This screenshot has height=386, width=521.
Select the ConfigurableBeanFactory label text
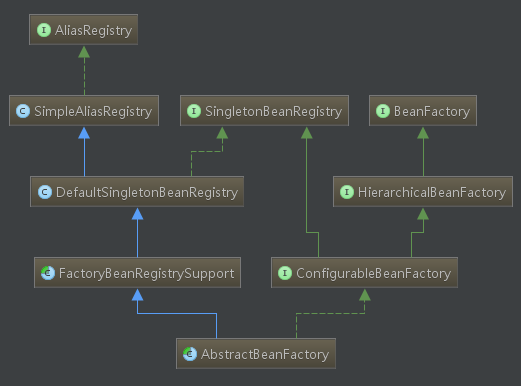tap(374, 274)
